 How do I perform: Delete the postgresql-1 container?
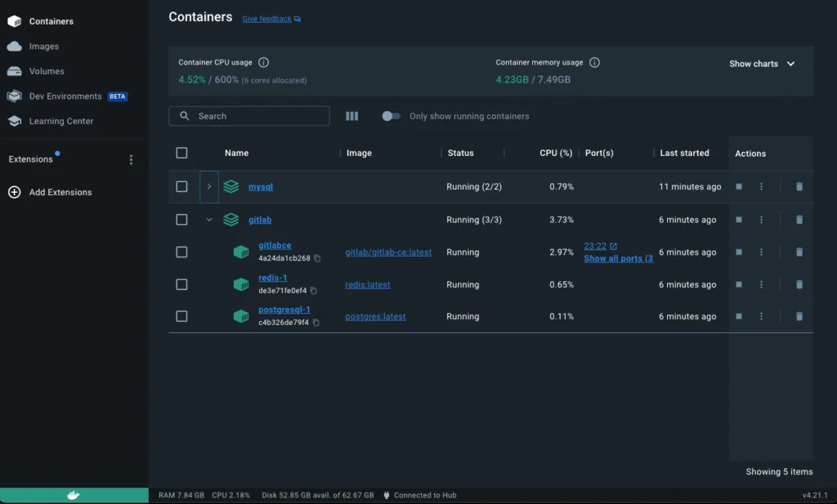(799, 317)
